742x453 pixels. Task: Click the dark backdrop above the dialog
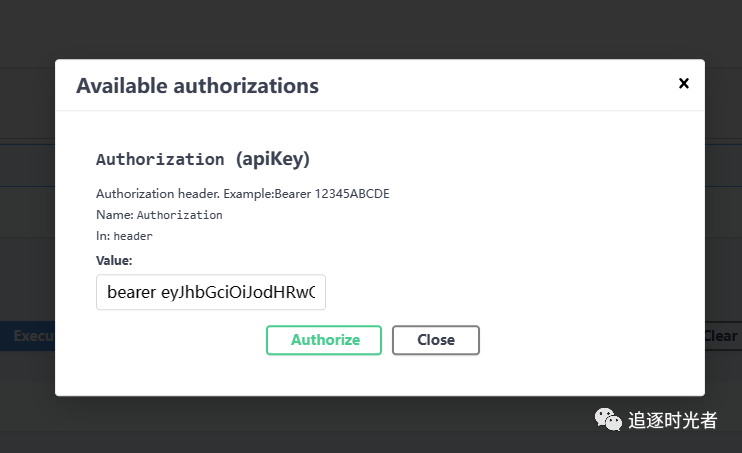pos(371,28)
